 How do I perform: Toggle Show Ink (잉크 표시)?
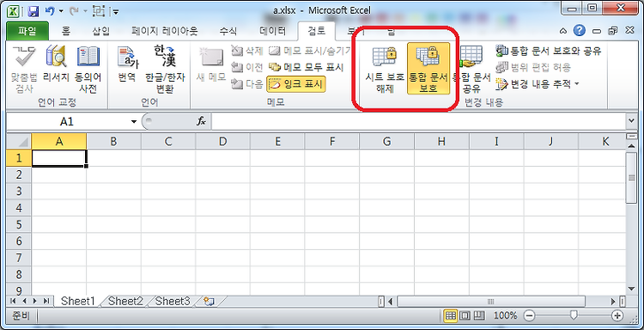[296, 84]
